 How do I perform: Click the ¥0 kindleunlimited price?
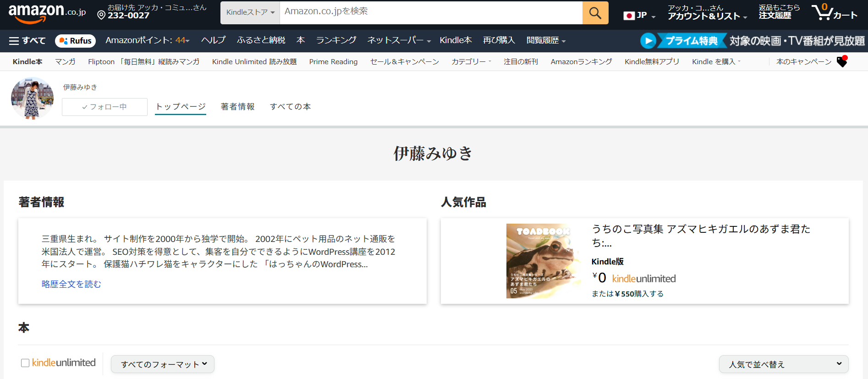pos(634,278)
